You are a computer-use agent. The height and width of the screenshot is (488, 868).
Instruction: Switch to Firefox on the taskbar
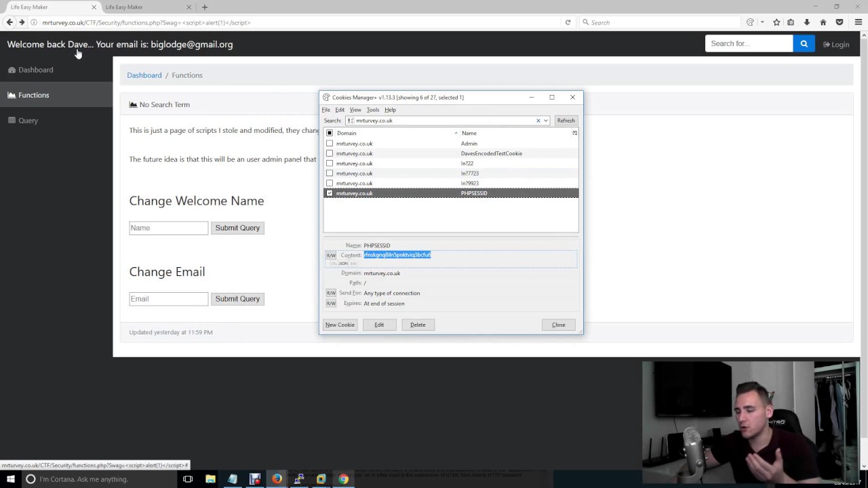tap(277, 479)
